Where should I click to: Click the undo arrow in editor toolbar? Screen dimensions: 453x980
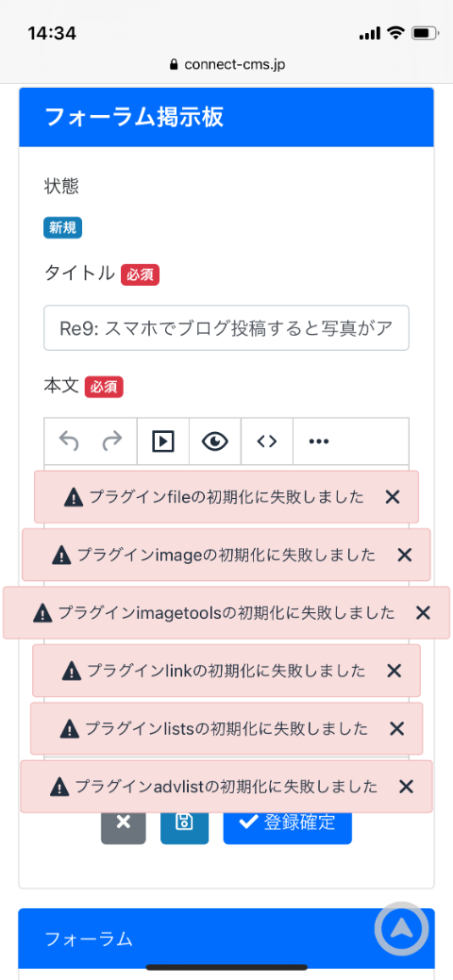coord(69,441)
